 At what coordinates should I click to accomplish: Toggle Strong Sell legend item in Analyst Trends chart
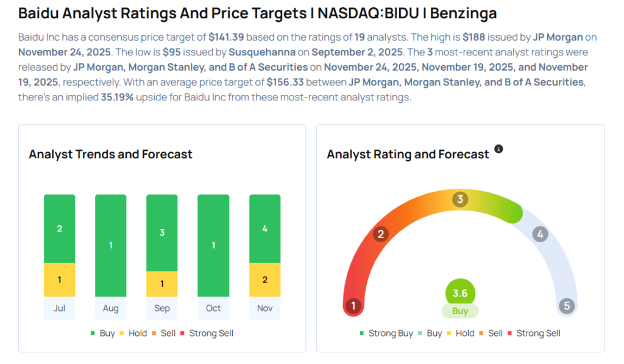tap(206, 334)
